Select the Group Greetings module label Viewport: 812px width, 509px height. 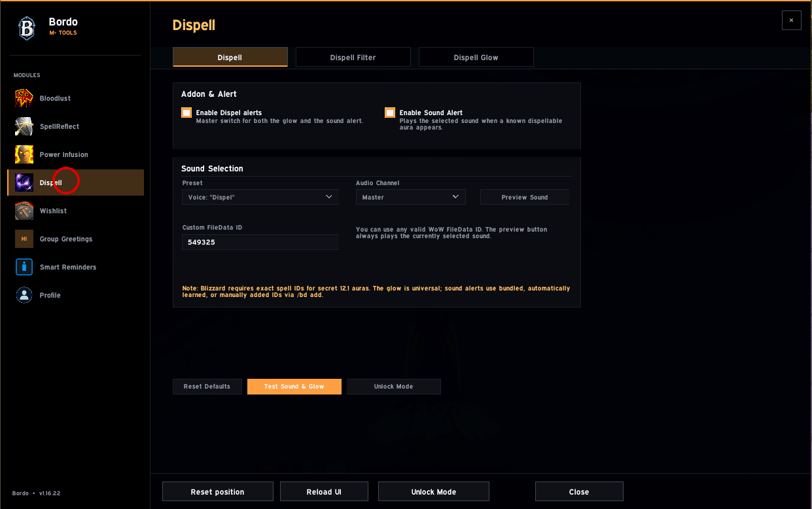click(66, 239)
